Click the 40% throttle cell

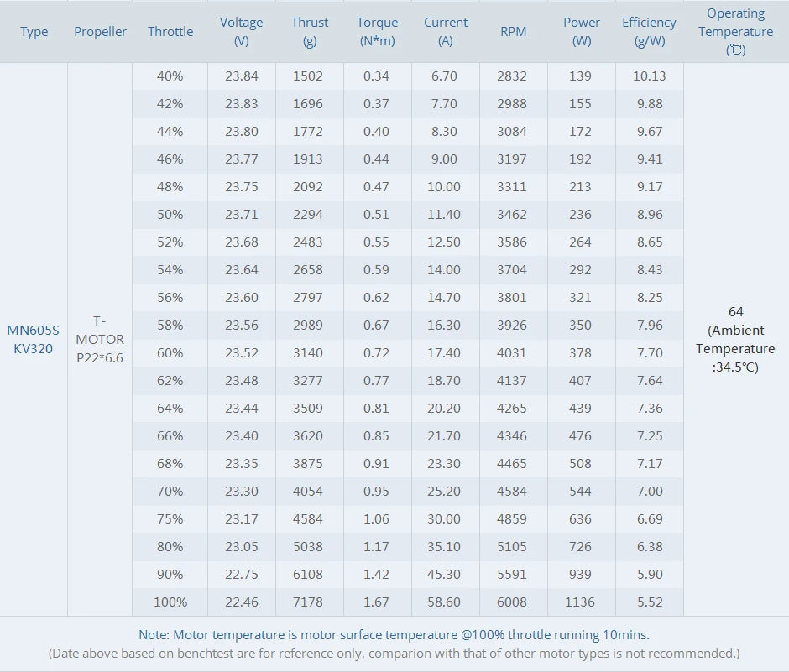170,76
